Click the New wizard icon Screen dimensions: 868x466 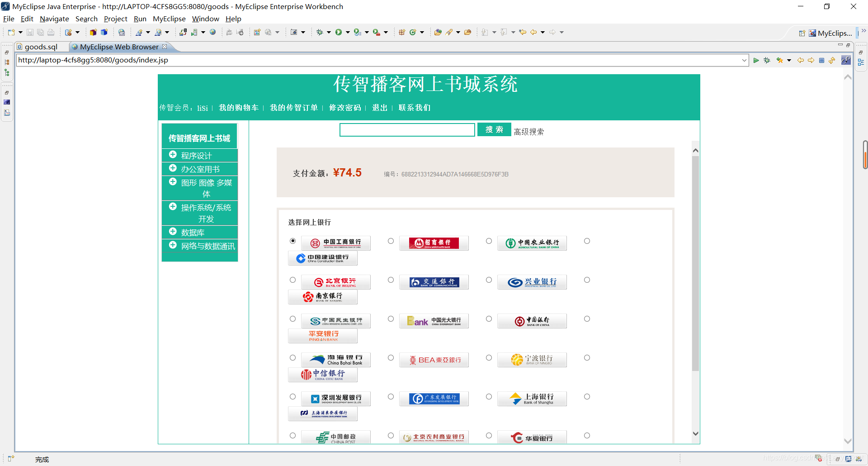tap(11, 32)
